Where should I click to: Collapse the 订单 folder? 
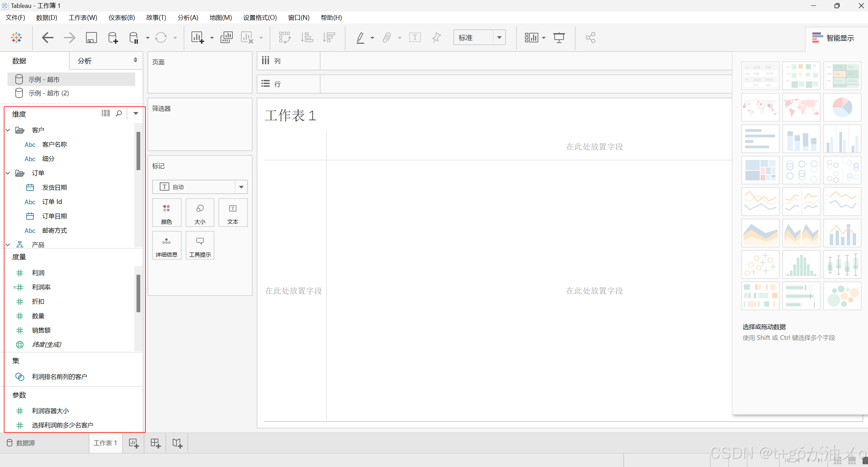click(x=8, y=173)
